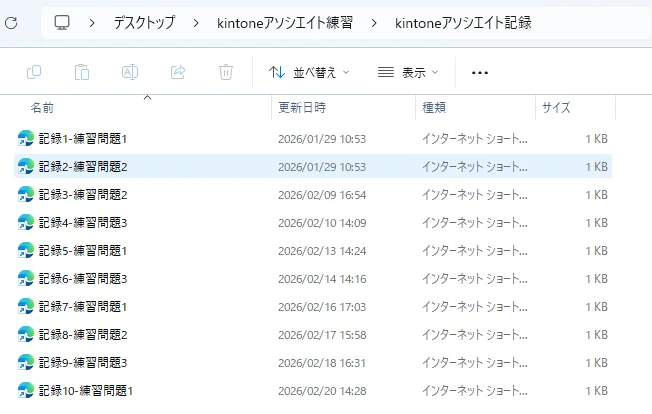Image resolution: width=652 pixels, height=414 pixels.
Task: Click the shortcut icon of 記録1-練習問題1
Action: point(26,138)
